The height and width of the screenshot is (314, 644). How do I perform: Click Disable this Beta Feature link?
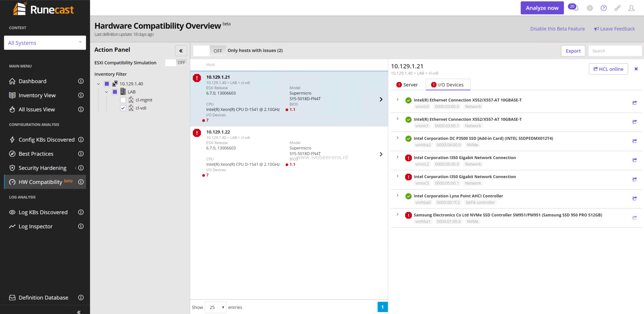557,29
